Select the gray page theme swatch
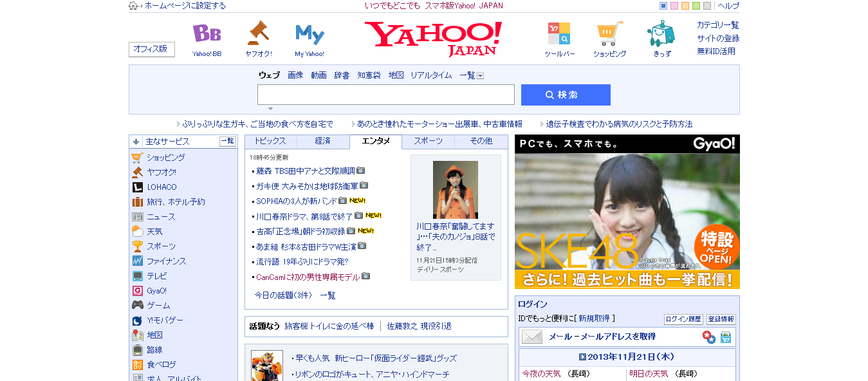 coord(707,6)
